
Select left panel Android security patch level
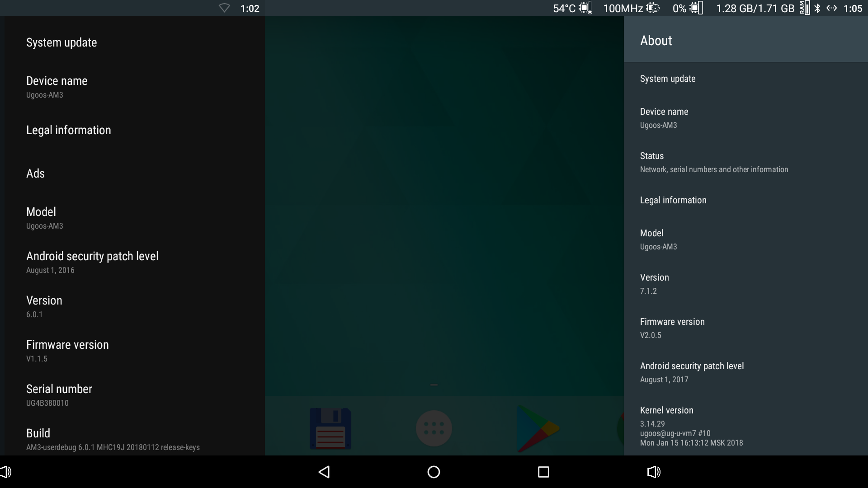134,262
